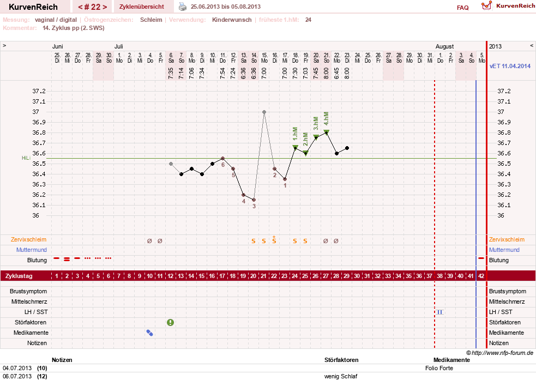Click the 7:35 measurement time on 6 July
The height and width of the screenshot is (392, 536).
tap(171, 73)
